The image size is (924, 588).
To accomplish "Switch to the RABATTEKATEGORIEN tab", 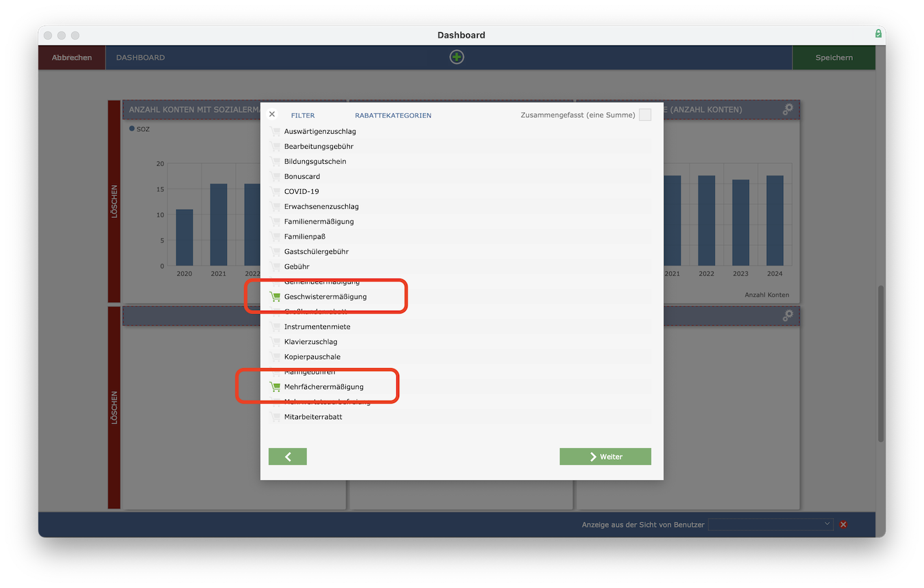I will click(x=393, y=115).
